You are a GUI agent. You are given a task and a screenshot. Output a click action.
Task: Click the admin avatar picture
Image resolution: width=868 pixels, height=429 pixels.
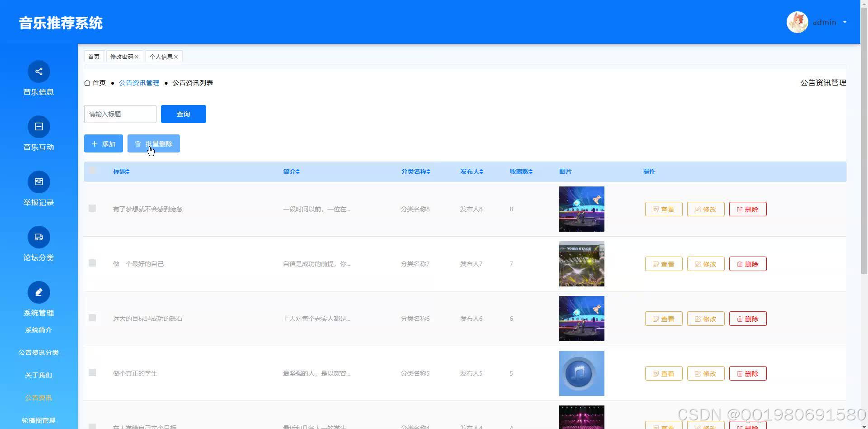coord(797,22)
